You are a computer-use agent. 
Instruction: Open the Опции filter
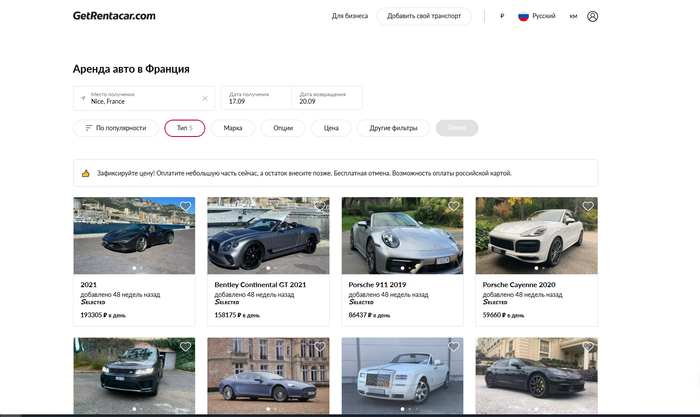point(283,128)
